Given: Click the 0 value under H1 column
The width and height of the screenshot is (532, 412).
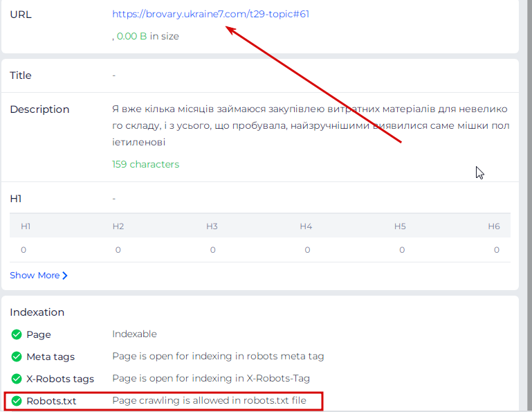Looking at the screenshot, I should coord(24,250).
